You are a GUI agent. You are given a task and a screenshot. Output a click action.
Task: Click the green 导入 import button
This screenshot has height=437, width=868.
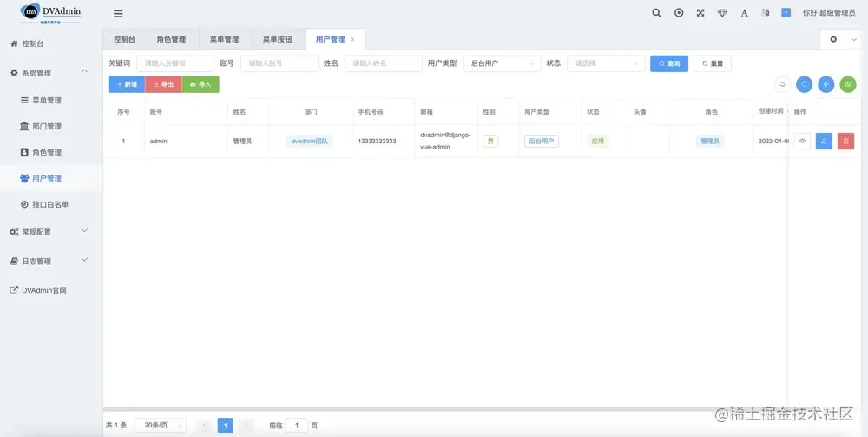tap(201, 84)
